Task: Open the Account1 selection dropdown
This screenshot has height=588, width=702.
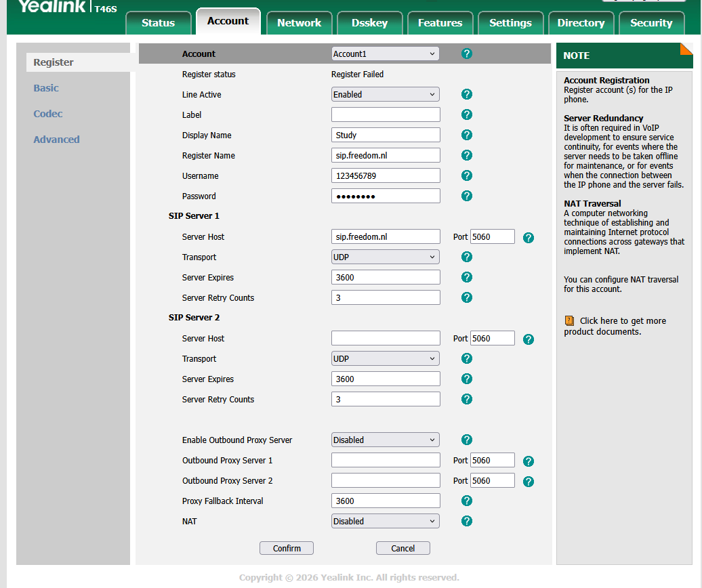Action: click(385, 54)
